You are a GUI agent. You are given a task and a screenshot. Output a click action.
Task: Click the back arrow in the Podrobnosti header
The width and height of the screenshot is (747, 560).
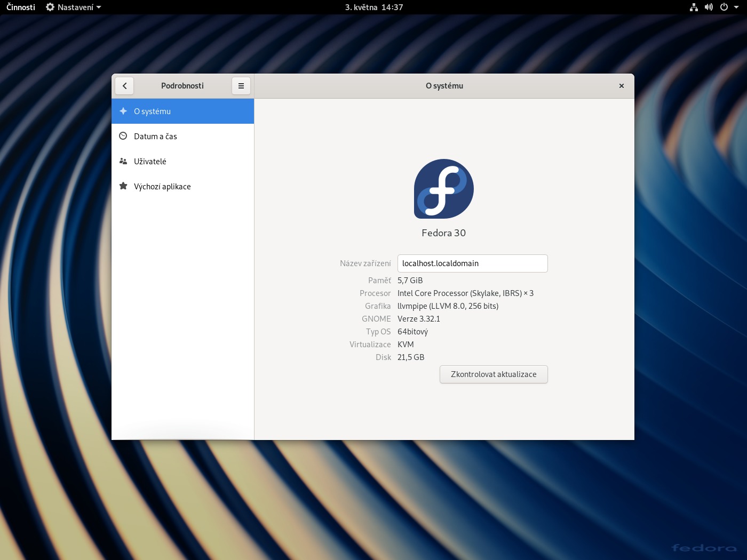click(124, 86)
